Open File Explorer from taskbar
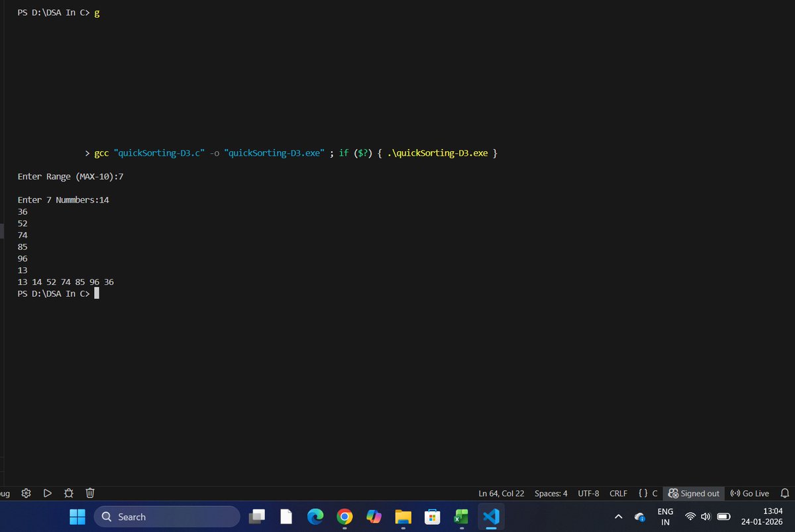 [x=403, y=517]
